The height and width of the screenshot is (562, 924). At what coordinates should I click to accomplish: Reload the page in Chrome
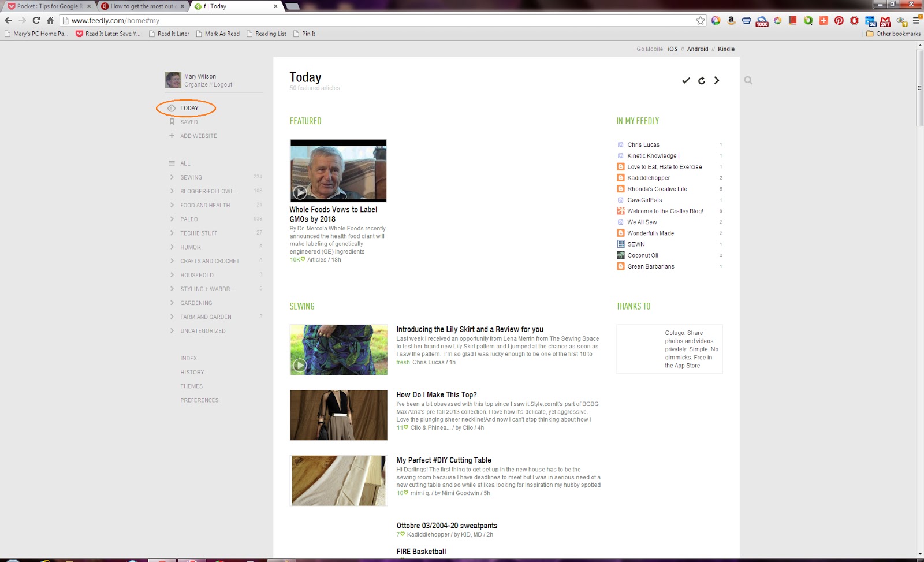36,20
